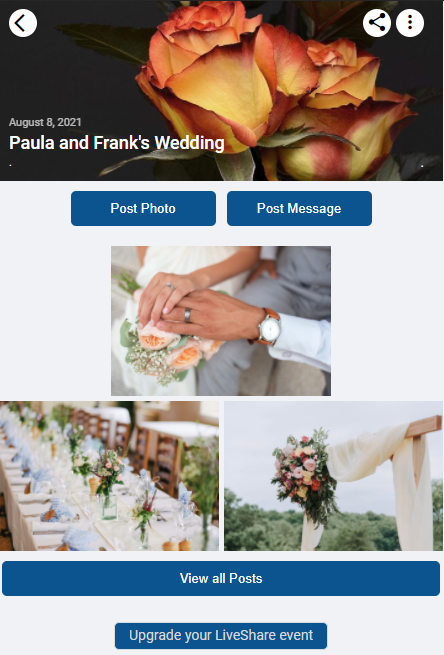Go back using the arrow icon

click(23, 23)
